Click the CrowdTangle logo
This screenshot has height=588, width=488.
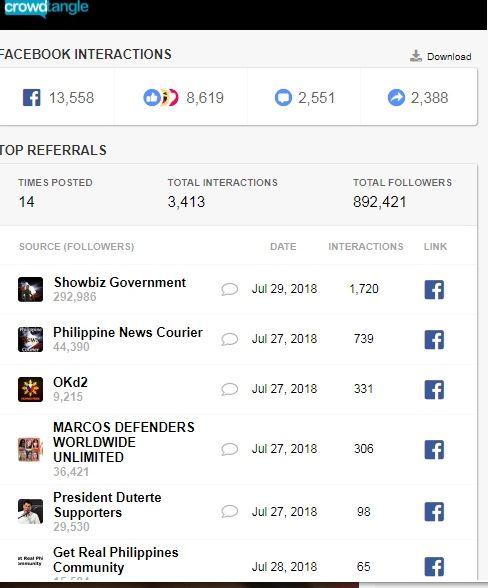coord(46,8)
